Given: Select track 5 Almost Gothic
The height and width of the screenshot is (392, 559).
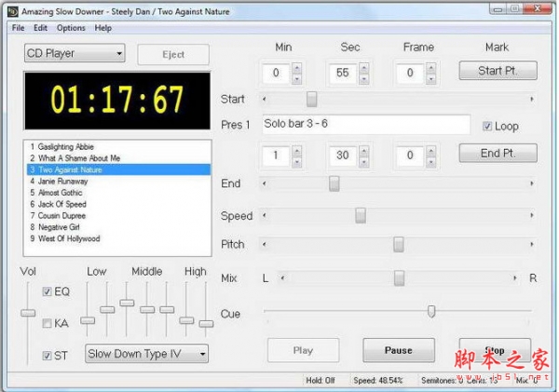Looking at the screenshot, I should click(x=118, y=193).
